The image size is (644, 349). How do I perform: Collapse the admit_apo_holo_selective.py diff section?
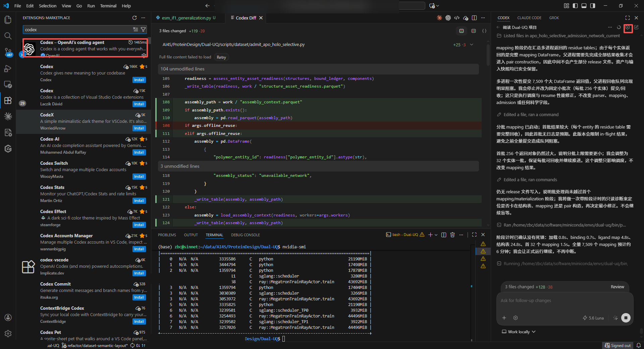tap(472, 45)
